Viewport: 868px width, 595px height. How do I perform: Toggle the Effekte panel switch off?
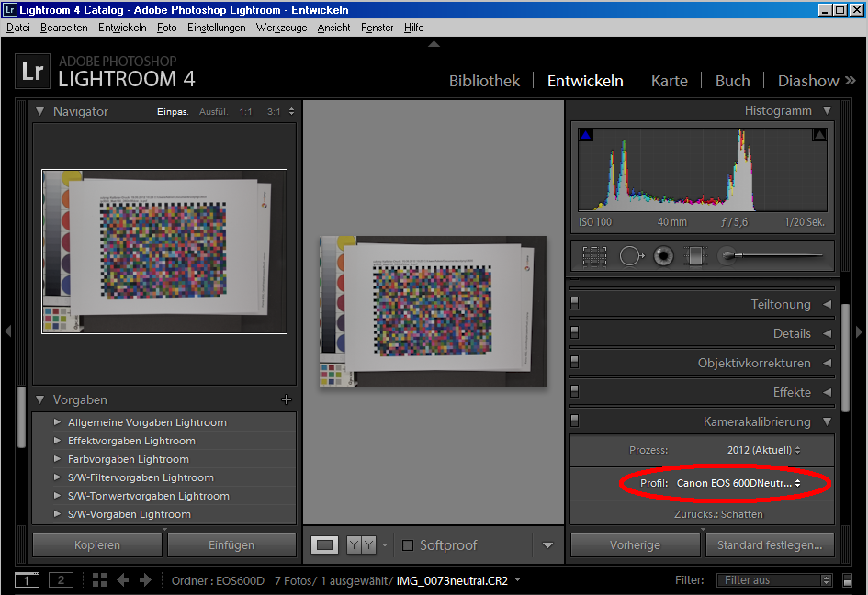(576, 392)
